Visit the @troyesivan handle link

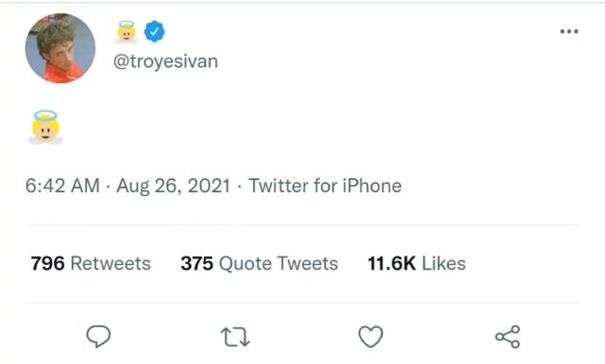pyautogui.click(x=165, y=61)
